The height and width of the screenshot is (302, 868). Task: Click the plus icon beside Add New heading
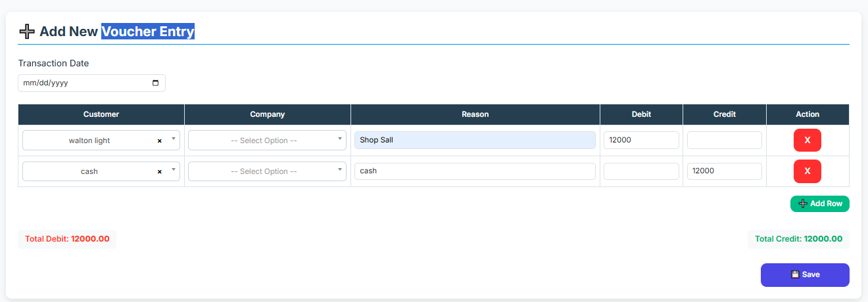pyautogui.click(x=27, y=32)
